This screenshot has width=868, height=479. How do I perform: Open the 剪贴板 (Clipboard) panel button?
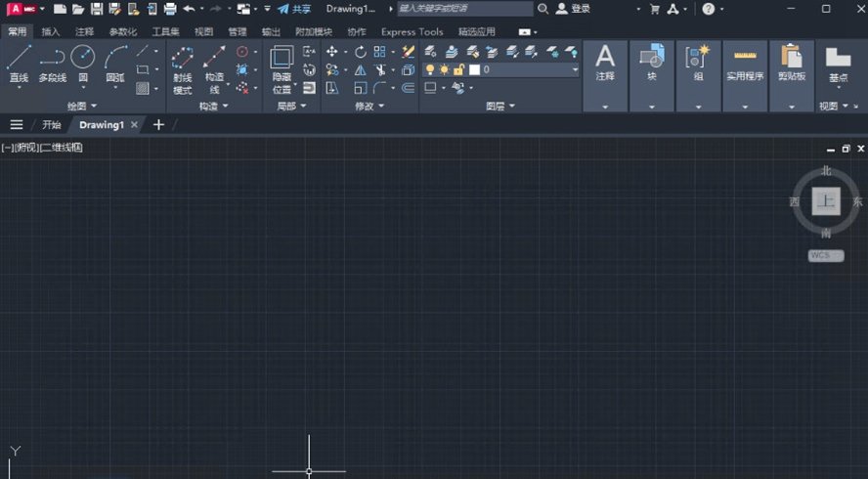[x=792, y=76]
